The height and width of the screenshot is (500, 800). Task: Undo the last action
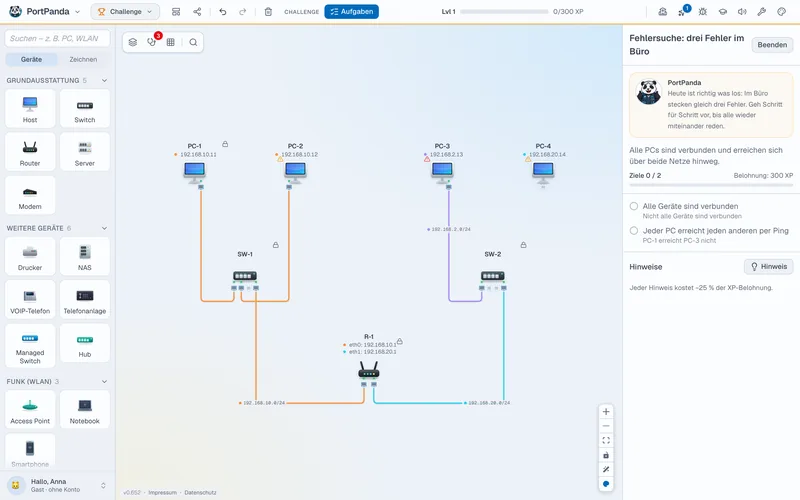point(222,11)
